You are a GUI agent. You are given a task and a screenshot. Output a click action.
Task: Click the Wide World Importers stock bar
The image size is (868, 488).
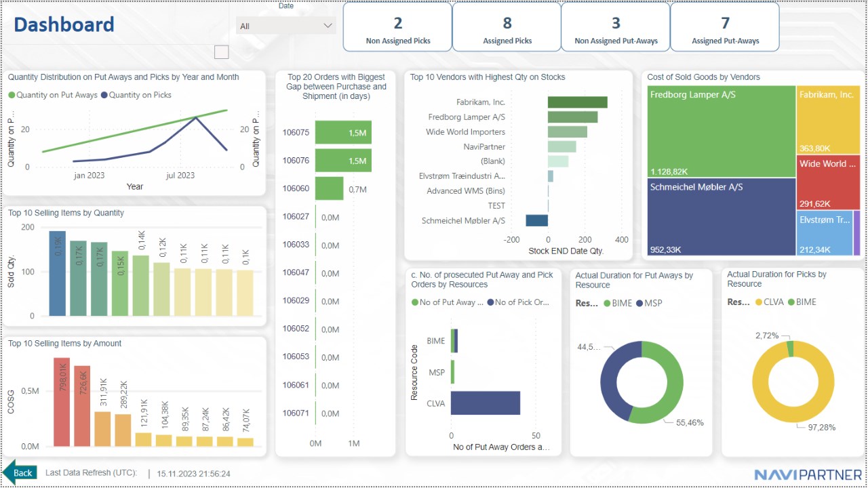click(x=568, y=131)
